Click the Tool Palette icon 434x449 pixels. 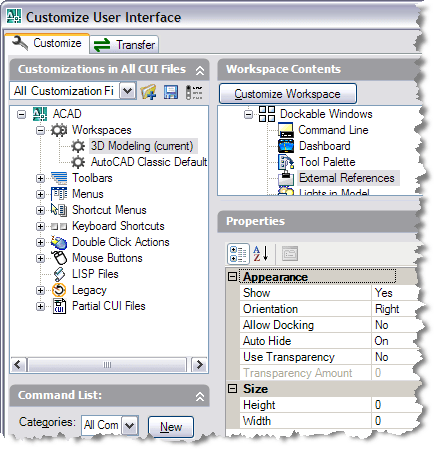pyautogui.click(x=286, y=162)
